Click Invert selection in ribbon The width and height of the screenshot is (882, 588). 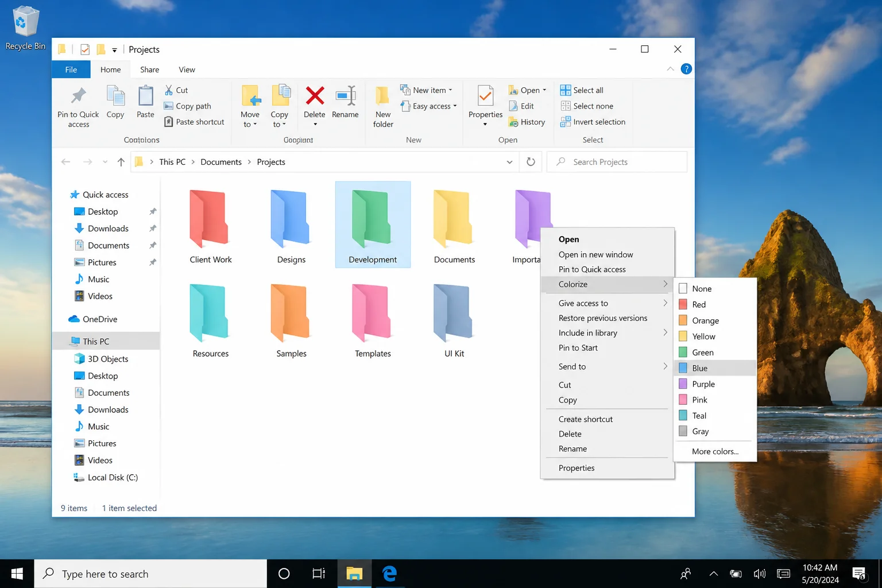[x=593, y=122]
